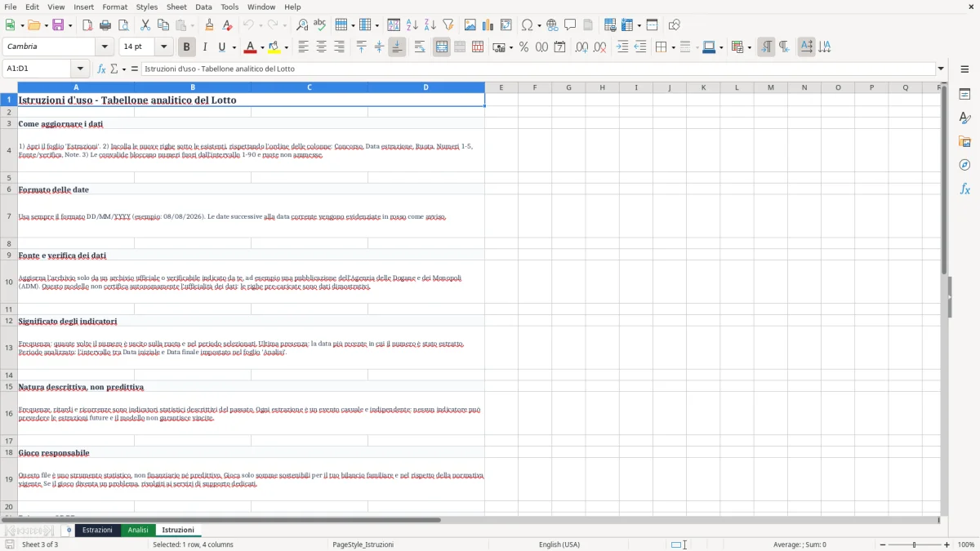Click the Sidebar Settings hamburger button
This screenshot has width=980, height=551.
pos(964,69)
